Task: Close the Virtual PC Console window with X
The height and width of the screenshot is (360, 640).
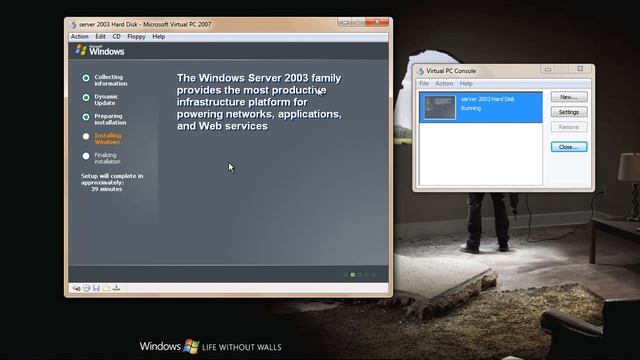Action: (x=580, y=69)
